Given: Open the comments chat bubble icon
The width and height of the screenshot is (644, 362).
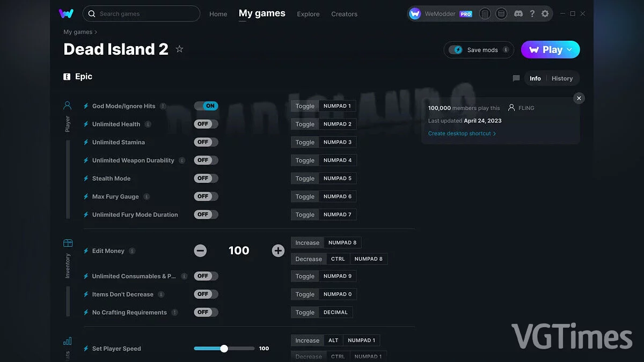Looking at the screenshot, I should tap(516, 78).
